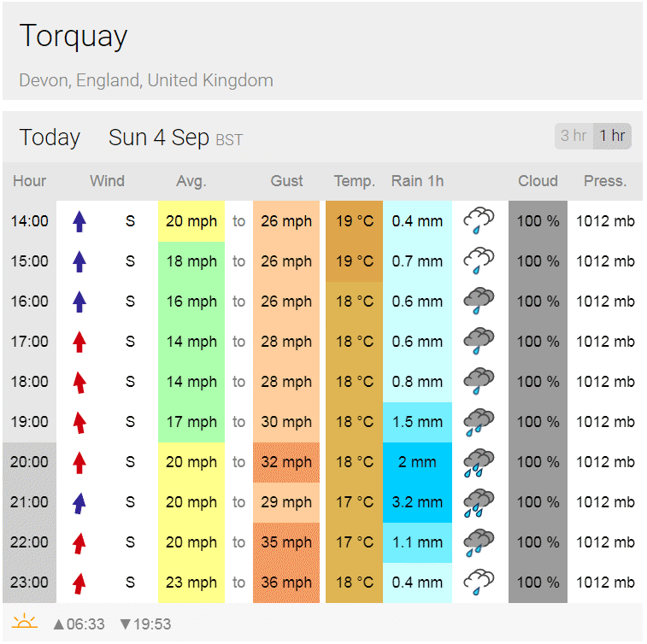Select the 1 hr forecast interval
This screenshot has width=647, height=644.
[x=612, y=136]
